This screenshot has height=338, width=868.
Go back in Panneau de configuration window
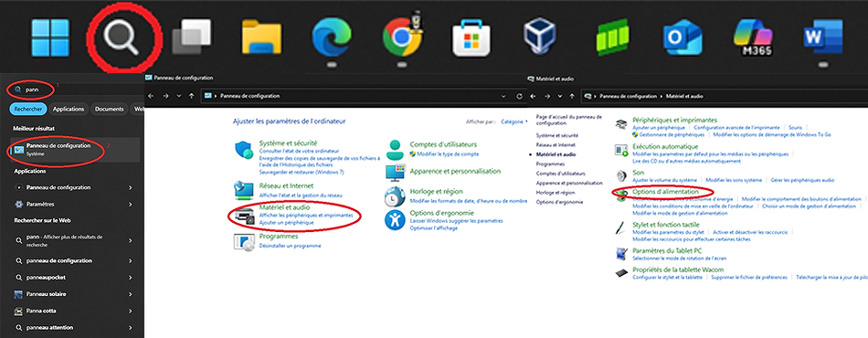point(152,96)
